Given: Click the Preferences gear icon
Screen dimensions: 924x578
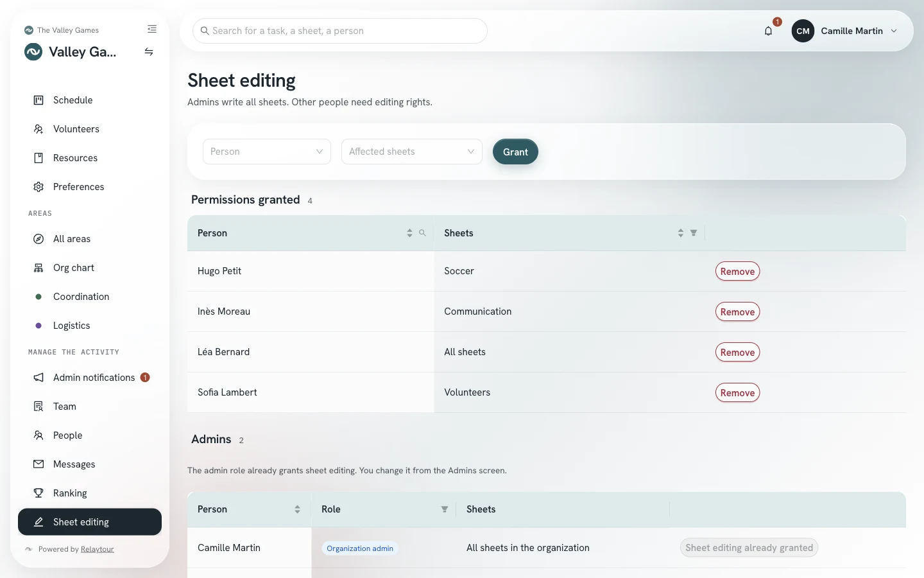Looking at the screenshot, I should click(x=38, y=187).
